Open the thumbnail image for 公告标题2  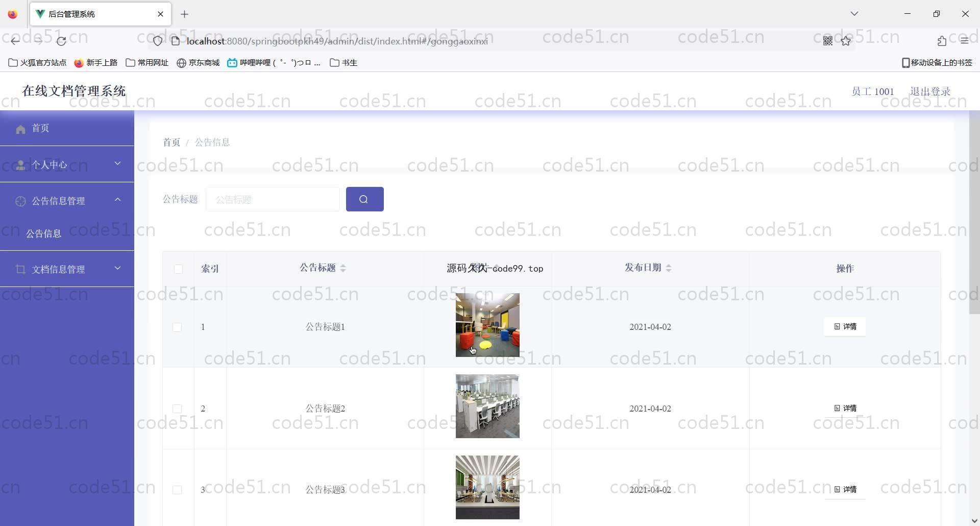coord(487,406)
